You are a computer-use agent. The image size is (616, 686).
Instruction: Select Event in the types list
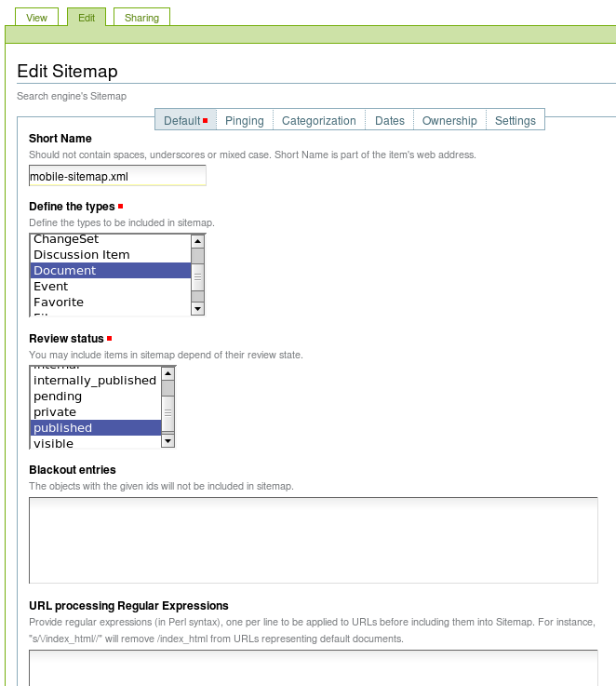(51, 287)
